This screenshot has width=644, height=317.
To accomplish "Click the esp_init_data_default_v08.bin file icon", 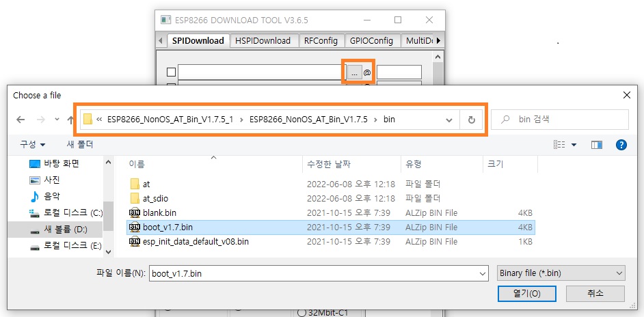I will point(134,241).
